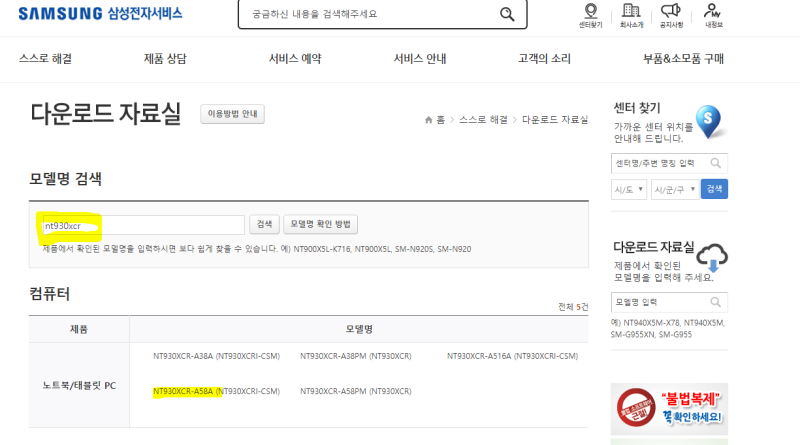Click the 전체 5건 result count
Viewport: 800px width, 445px height.
[573, 307]
